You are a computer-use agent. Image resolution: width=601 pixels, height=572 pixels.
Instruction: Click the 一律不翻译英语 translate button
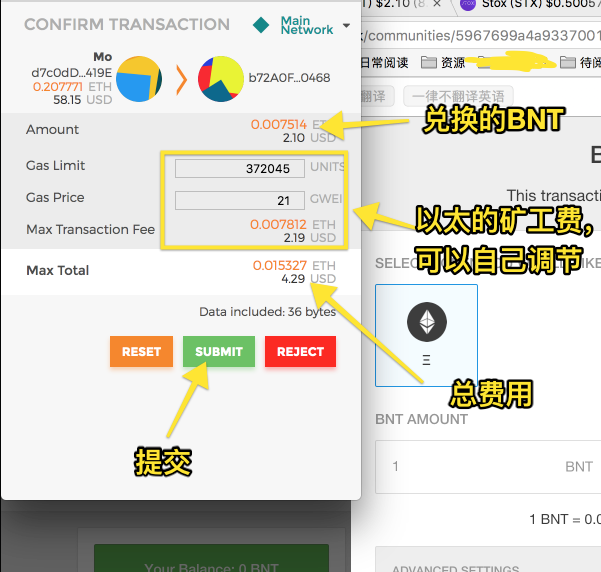458,96
